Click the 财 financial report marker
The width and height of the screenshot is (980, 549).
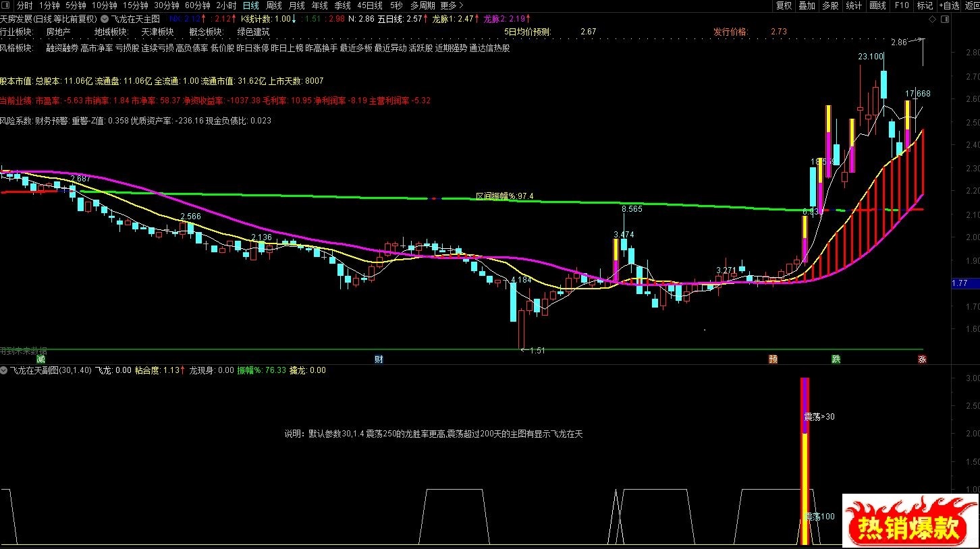tap(379, 359)
